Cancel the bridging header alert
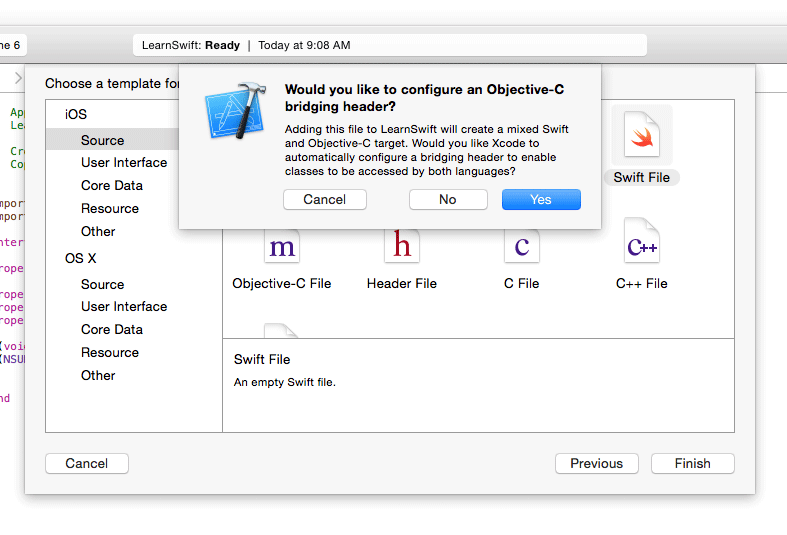The width and height of the screenshot is (787, 535). point(325,199)
